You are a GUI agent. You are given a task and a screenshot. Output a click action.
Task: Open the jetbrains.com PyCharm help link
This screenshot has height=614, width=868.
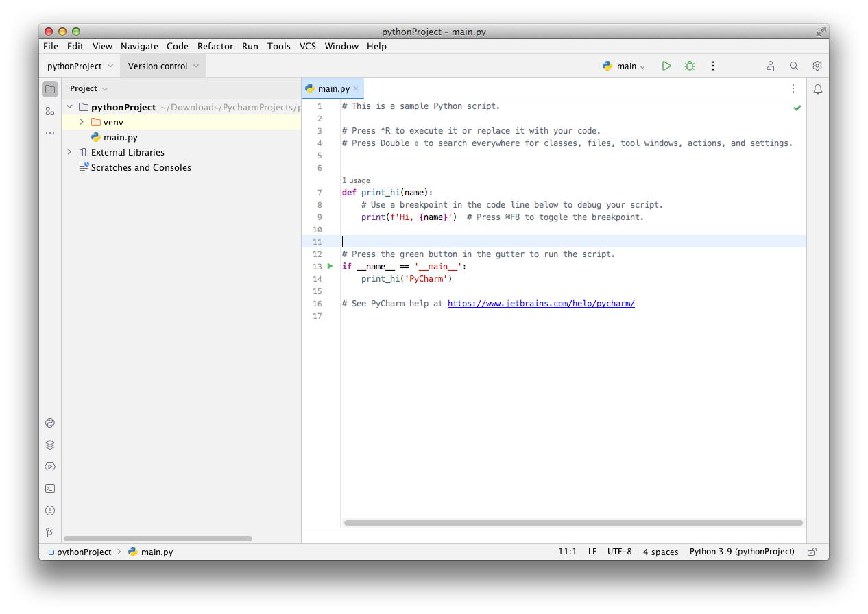coord(541,303)
